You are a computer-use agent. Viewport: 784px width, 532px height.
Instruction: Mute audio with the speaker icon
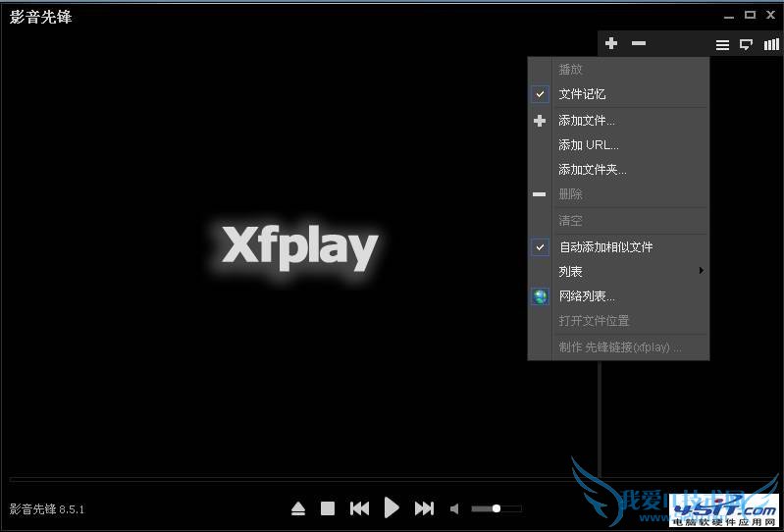[454, 509]
